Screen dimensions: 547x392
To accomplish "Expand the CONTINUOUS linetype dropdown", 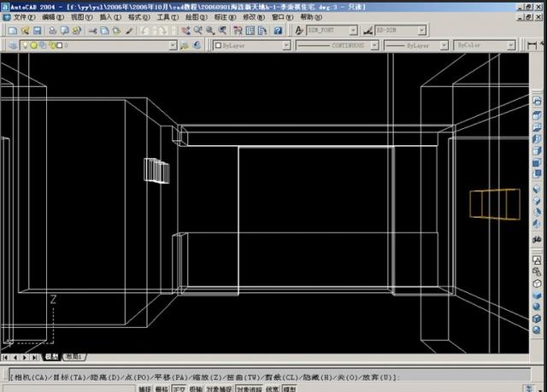I will (374, 45).
